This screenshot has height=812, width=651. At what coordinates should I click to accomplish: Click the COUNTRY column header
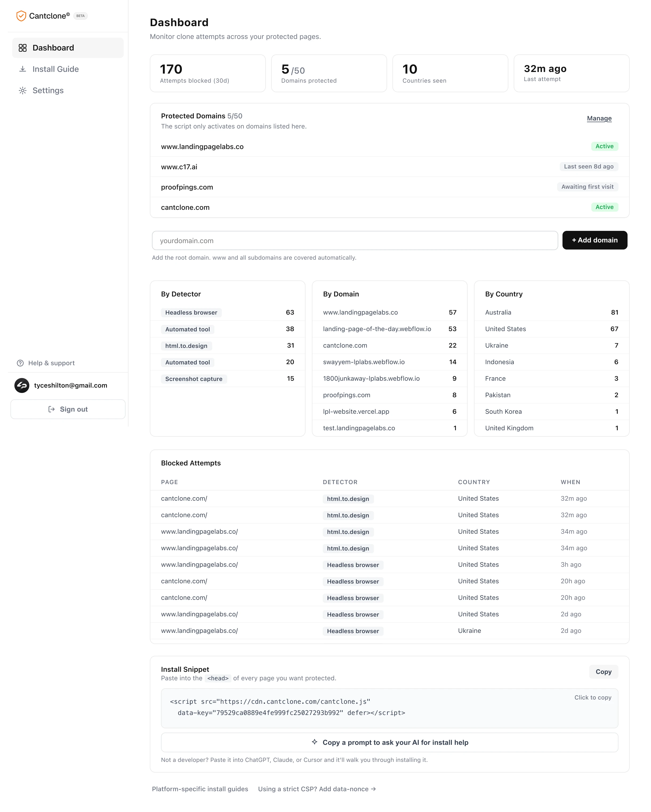pyautogui.click(x=474, y=482)
